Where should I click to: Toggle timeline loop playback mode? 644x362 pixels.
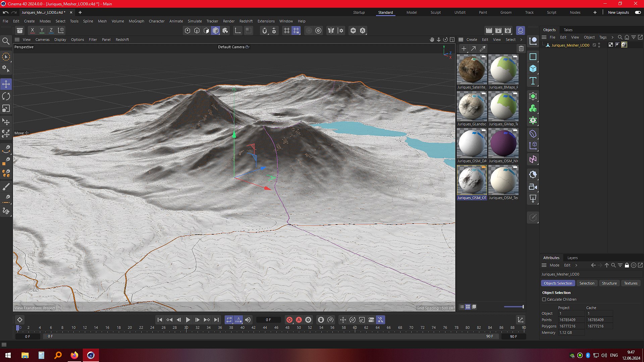[229, 320]
